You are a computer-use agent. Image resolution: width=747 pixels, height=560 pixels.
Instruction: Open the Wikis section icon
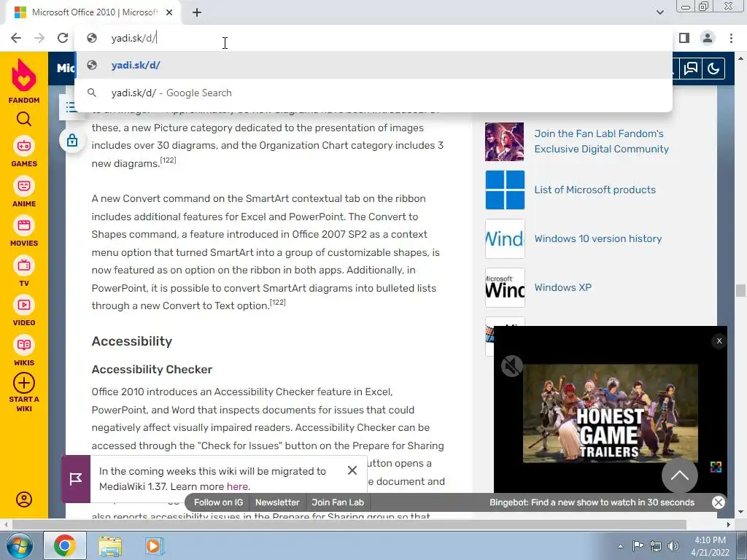[x=24, y=345]
